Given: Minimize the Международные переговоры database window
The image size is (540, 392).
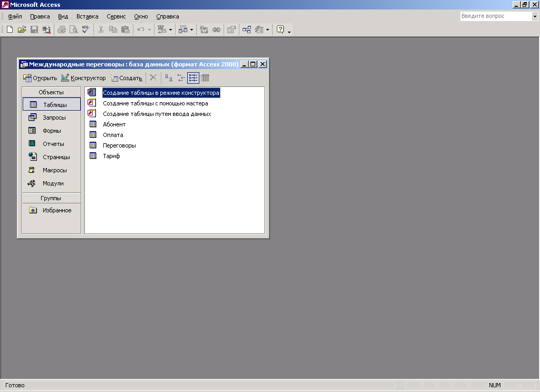Looking at the screenshot, I should point(244,64).
